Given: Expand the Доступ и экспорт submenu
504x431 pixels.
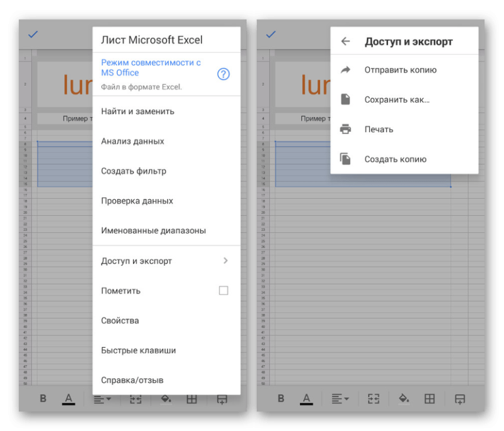Looking at the screenshot, I should (166, 261).
